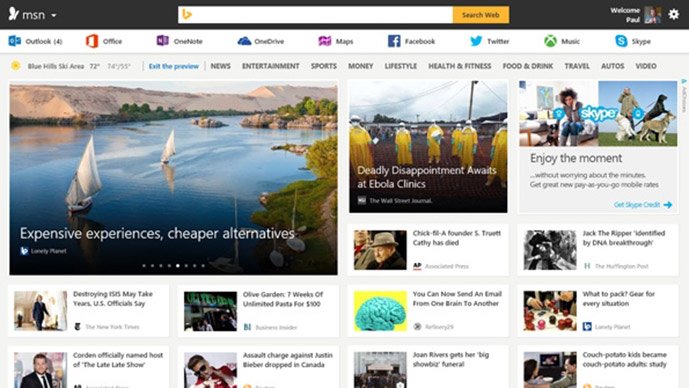The image size is (689, 388).
Task: Go to the Facebook icon
Action: point(394,41)
